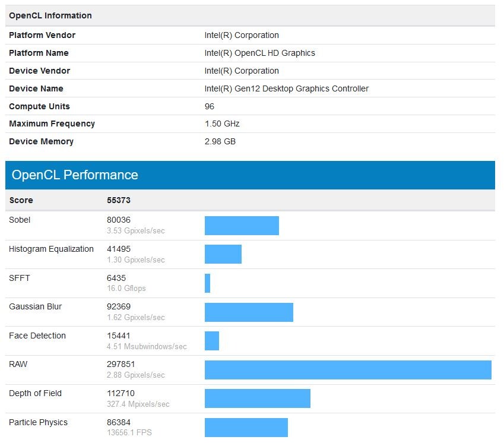Image resolution: width=504 pixels, height=443 pixels.
Task: Click the small SFFT result bar
Action: [x=208, y=283]
